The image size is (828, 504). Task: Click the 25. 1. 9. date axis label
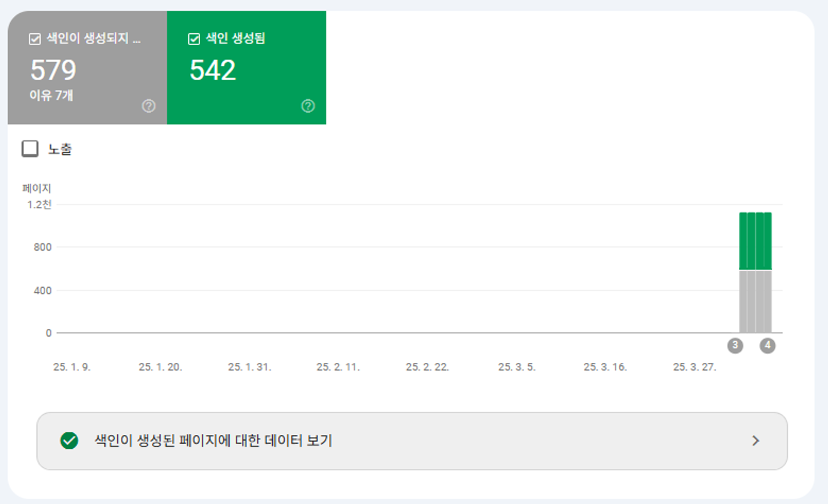[x=72, y=367]
